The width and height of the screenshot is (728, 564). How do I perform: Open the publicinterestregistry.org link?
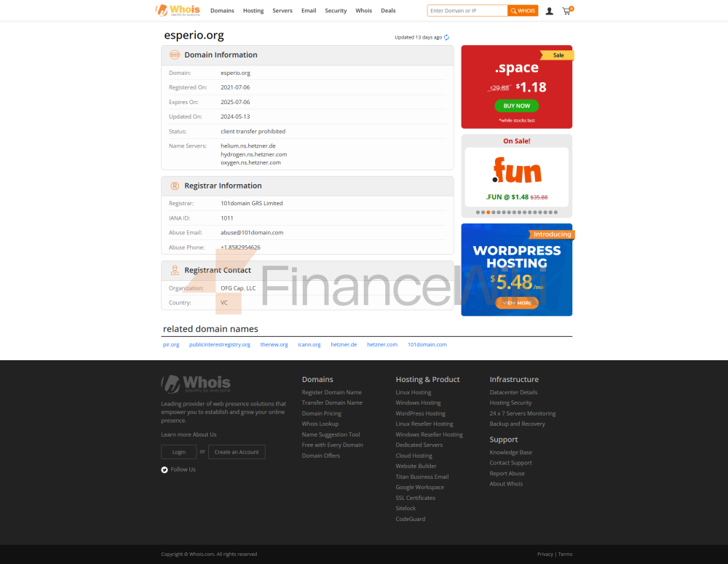(x=220, y=344)
